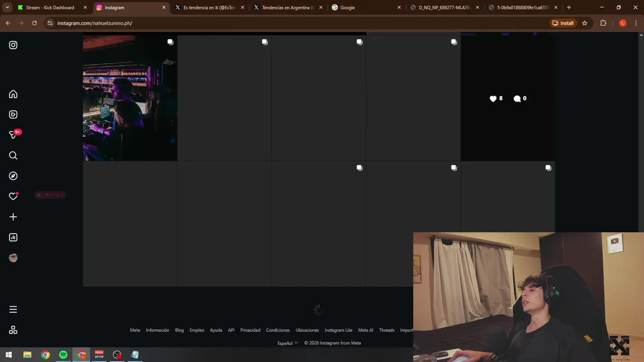The image size is (644, 362).
Task: Open Chrome three-dot menu
Action: click(x=636, y=23)
